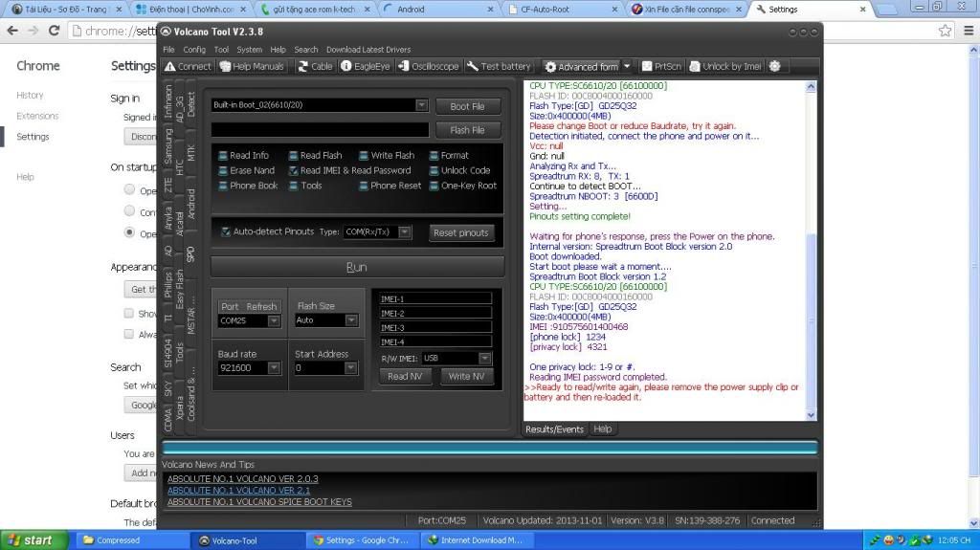Click the Advanced form gear icon
This screenshot has height=550, width=980.
click(550, 66)
